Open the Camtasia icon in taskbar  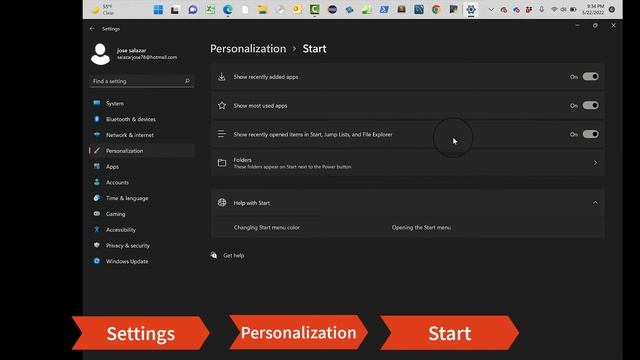coord(315,9)
